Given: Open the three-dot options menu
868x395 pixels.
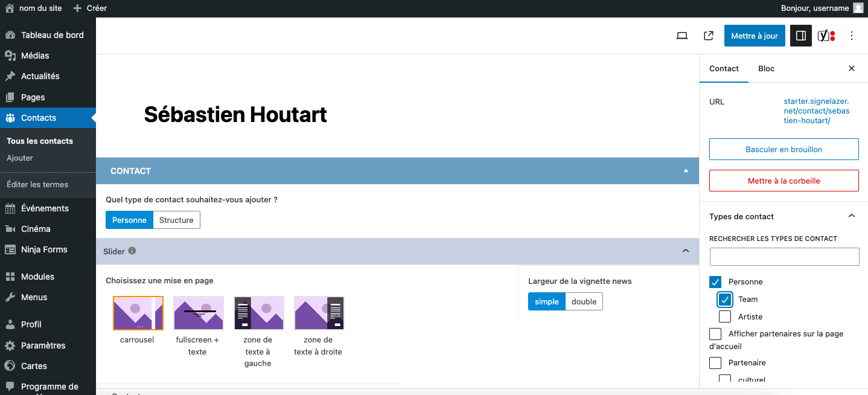Looking at the screenshot, I should [852, 36].
